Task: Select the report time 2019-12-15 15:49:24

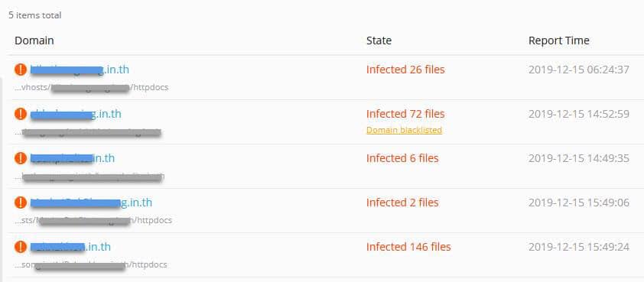Action: [579, 247]
